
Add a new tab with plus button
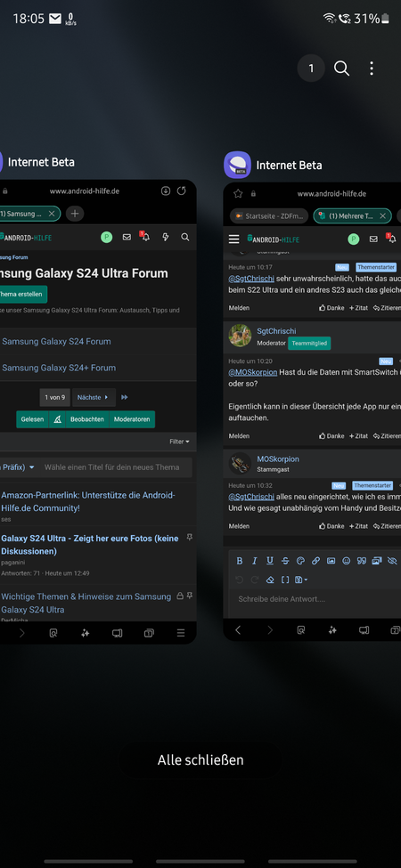(x=75, y=214)
